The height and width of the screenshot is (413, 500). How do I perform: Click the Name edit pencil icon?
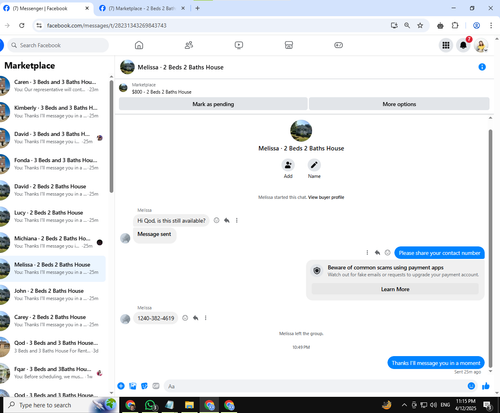coord(314,165)
